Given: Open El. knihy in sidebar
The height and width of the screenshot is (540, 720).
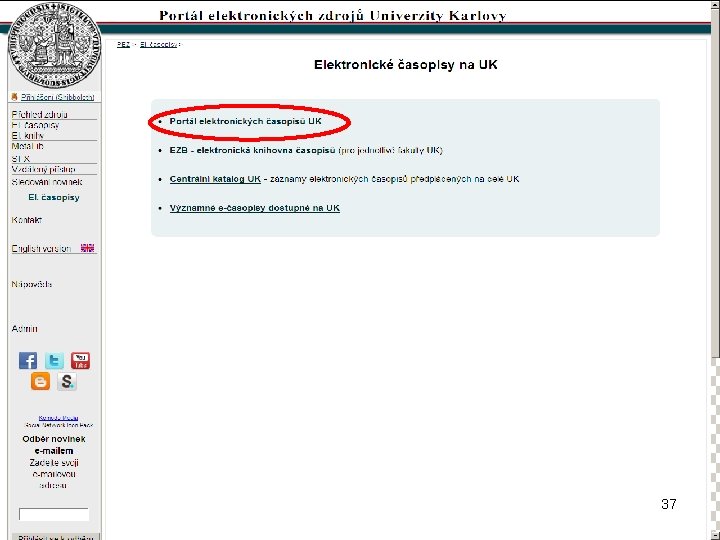Looking at the screenshot, I should pyautogui.click(x=28, y=136).
